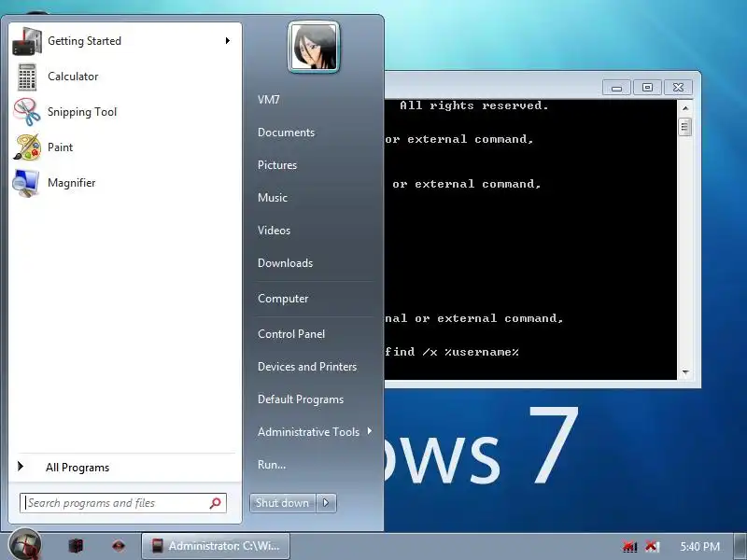Image resolution: width=747 pixels, height=560 pixels.
Task: Open Default Programs
Action: pyautogui.click(x=301, y=399)
